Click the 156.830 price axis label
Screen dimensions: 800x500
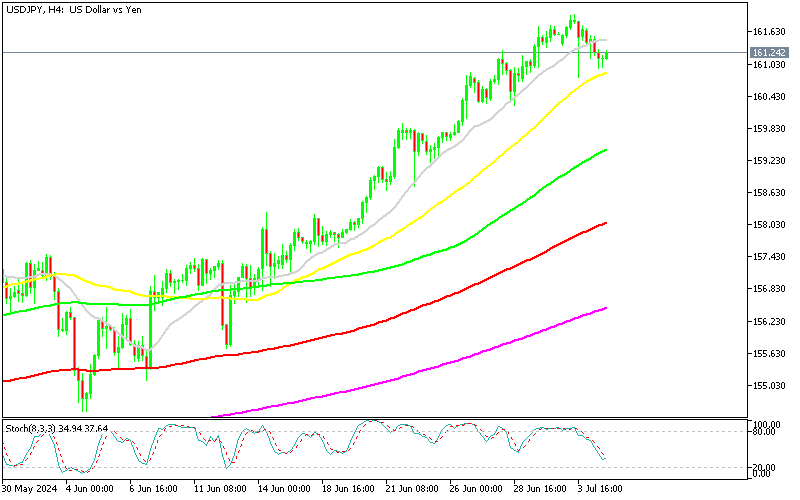pos(769,289)
